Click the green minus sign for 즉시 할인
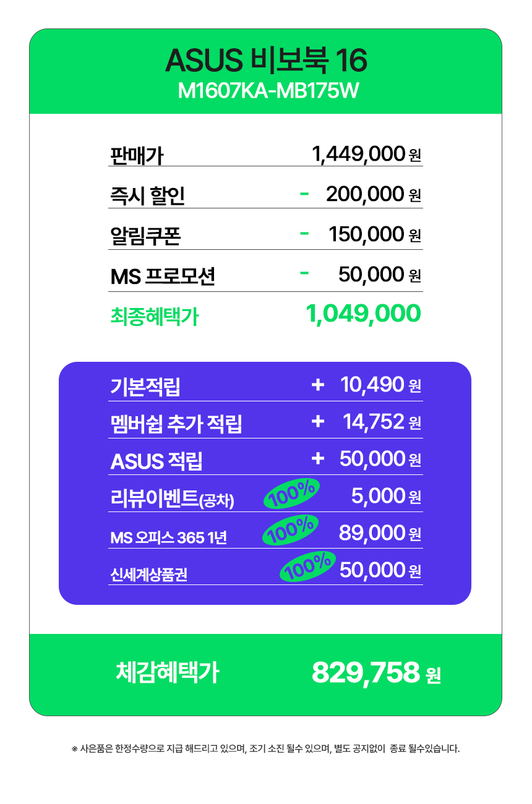 click(x=304, y=194)
